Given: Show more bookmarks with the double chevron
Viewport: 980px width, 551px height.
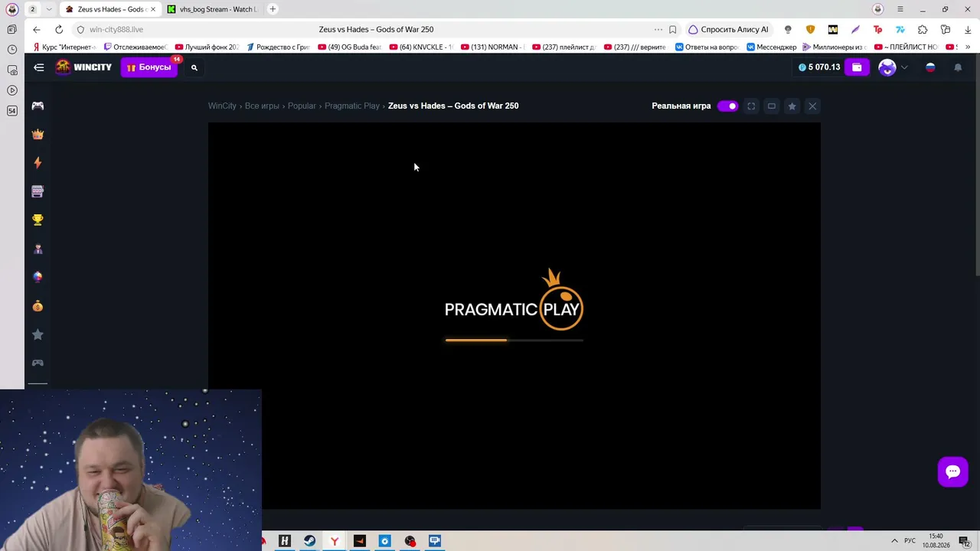Looking at the screenshot, I should tap(969, 47).
